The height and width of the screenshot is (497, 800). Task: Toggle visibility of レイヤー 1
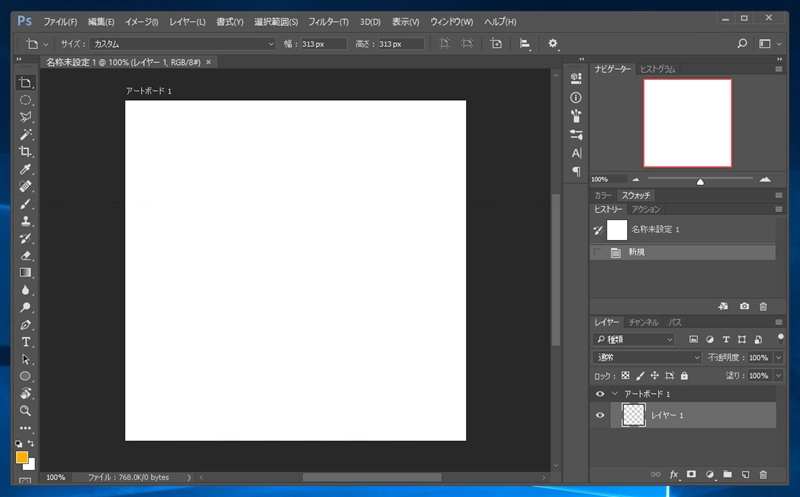[600, 416]
